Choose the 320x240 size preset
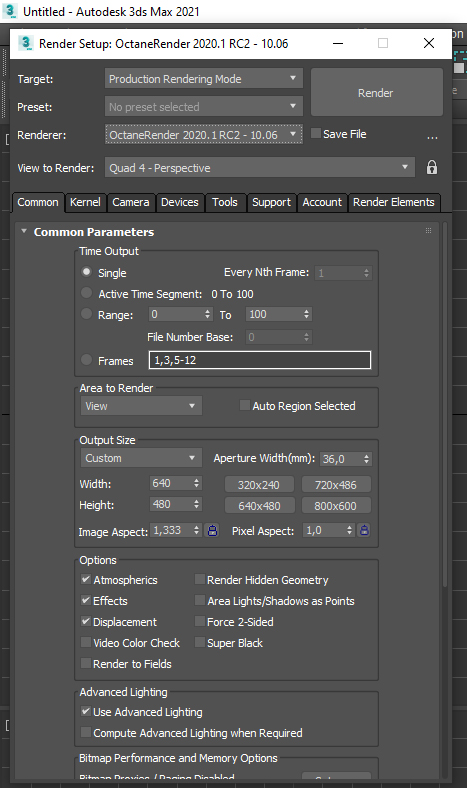The height and width of the screenshot is (788, 467). click(x=259, y=485)
